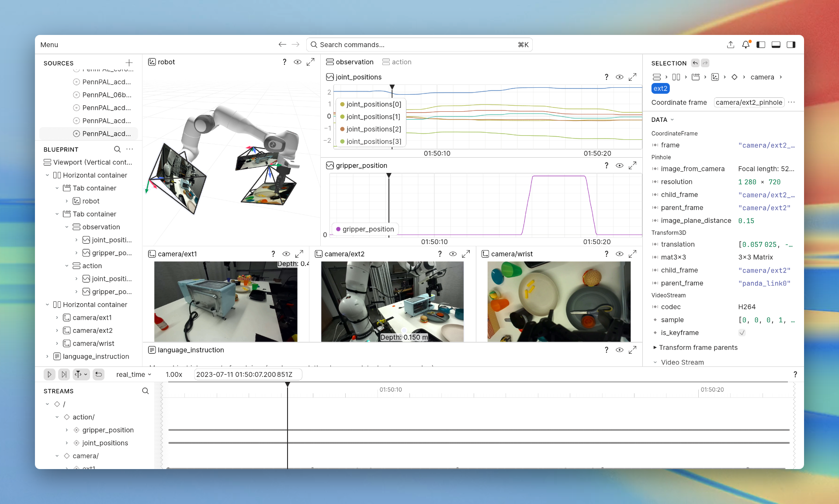
Task: Select the observation tab
Action: 350,62
